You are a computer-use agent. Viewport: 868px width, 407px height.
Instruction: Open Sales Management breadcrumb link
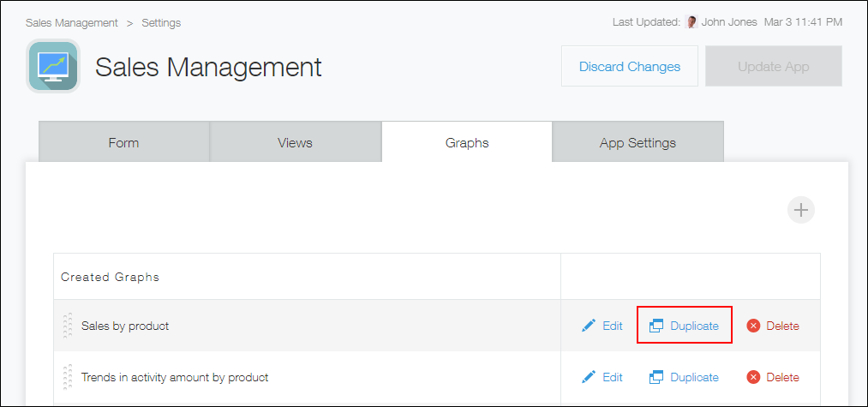[71, 22]
